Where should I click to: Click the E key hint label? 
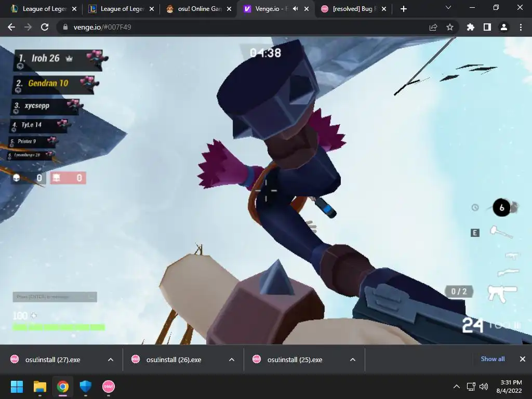coord(475,233)
